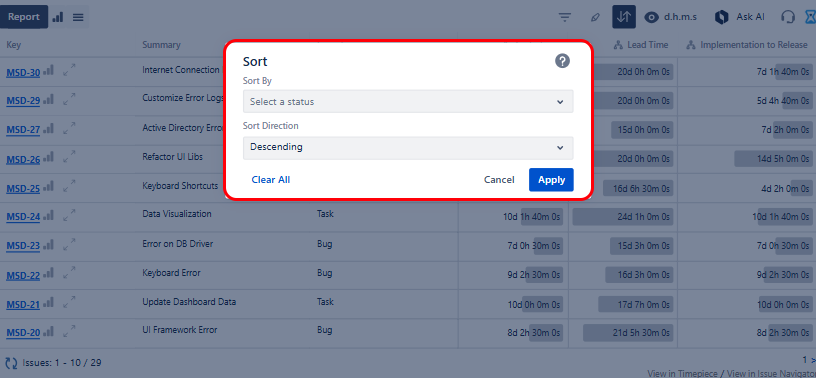Select the Data Visualization summary cell

tap(177, 214)
